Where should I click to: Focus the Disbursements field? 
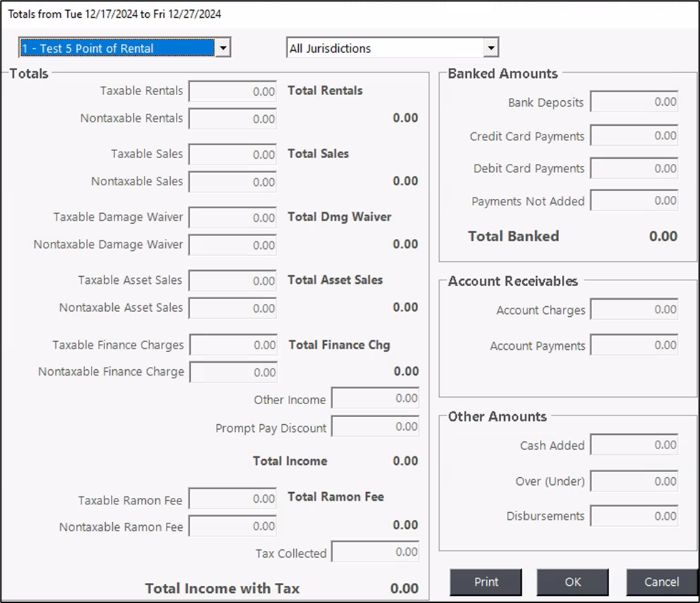(634, 516)
